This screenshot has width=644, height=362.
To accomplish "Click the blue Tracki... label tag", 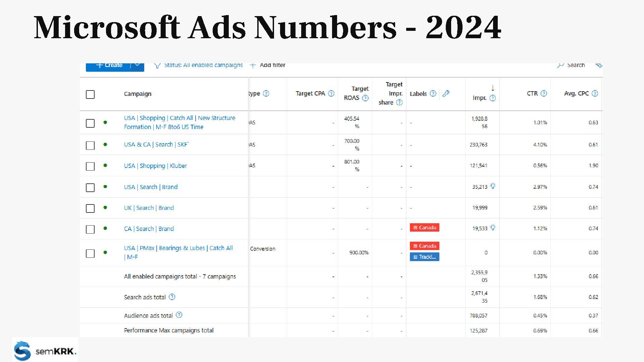I will [424, 257].
